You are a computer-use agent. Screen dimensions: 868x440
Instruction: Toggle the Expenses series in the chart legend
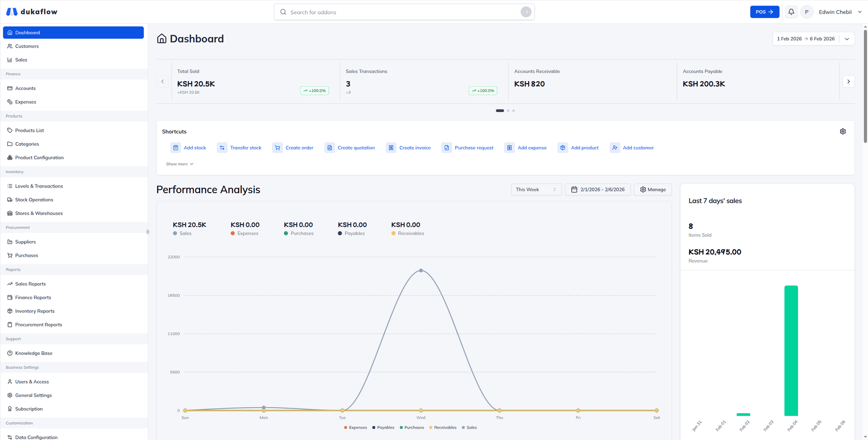tap(356, 427)
